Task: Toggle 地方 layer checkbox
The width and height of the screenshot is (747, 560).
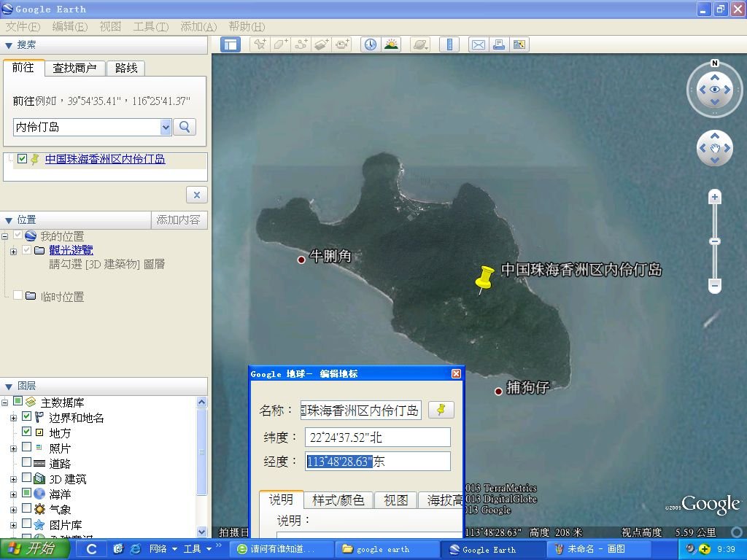Action: (27, 432)
